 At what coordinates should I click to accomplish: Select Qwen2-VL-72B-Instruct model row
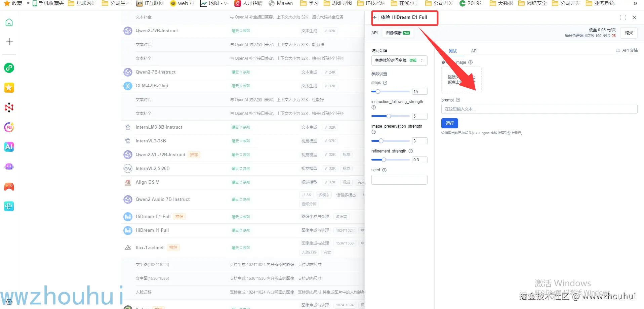point(243,155)
